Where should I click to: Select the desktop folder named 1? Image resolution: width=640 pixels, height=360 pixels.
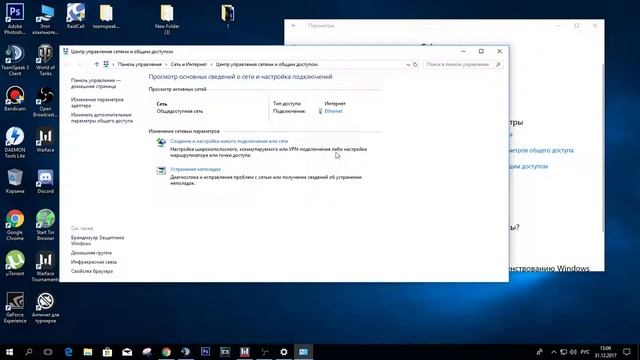pos(228,16)
